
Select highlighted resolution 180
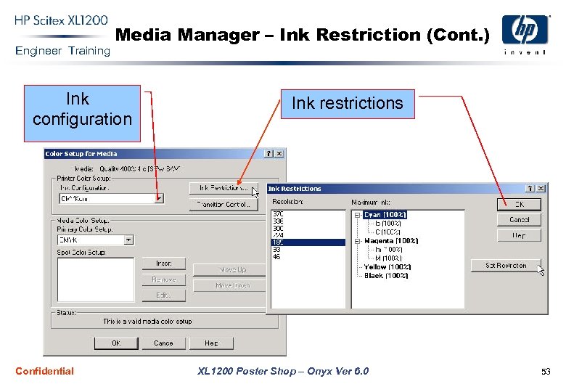[x=308, y=242]
